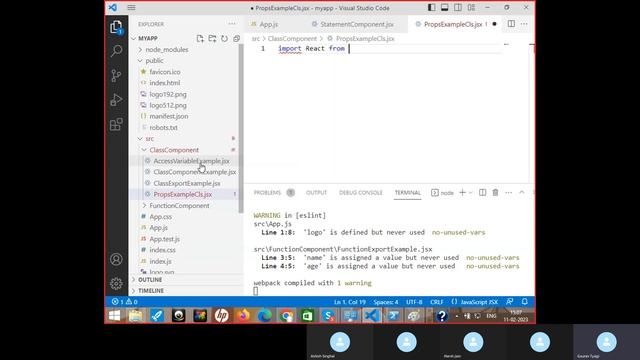Show errors and warnings count in status bar

coord(124,302)
